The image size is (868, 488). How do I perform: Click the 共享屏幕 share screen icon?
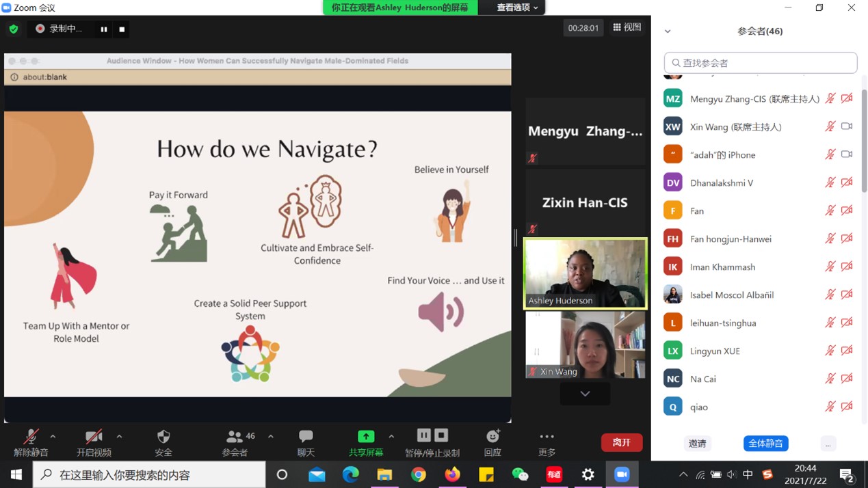(366, 437)
